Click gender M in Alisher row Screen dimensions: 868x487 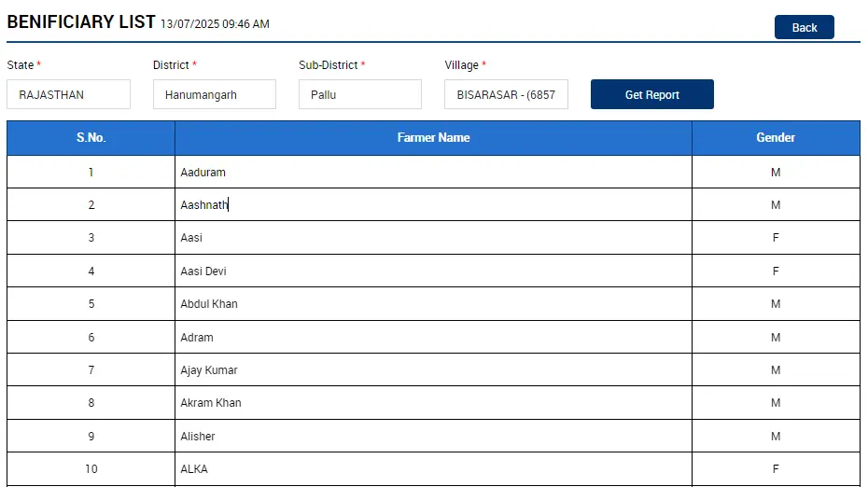776,436
